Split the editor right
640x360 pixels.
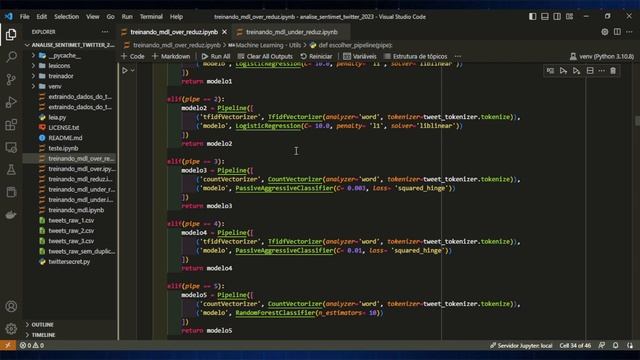[617, 32]
